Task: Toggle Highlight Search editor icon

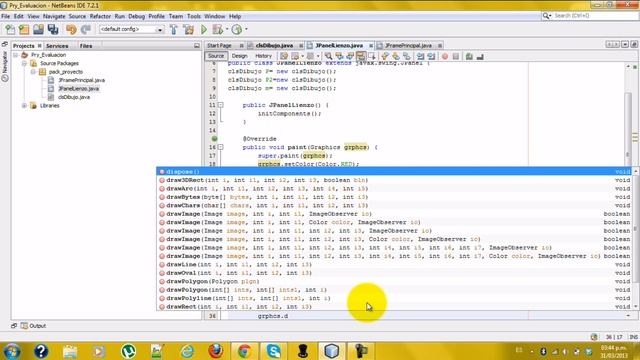Action: [x=361, y=56]
